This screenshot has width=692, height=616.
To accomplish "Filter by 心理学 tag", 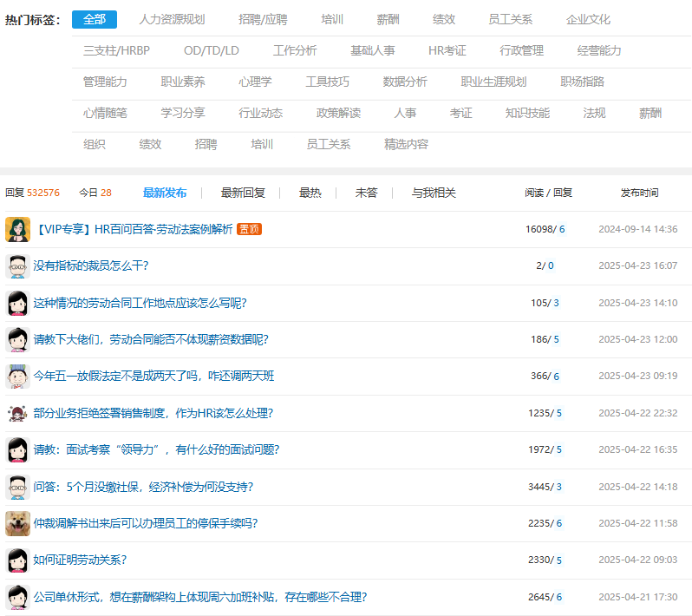I will click(255, 82).
